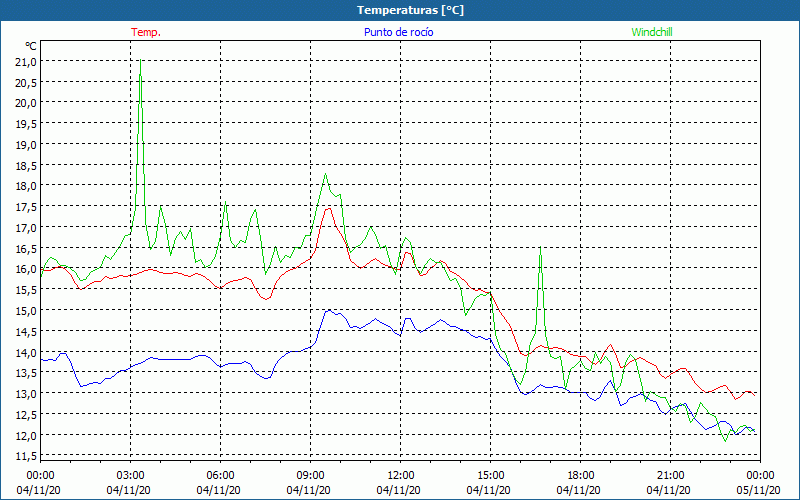Click the 15,5 y-axis value
Image resolution: width=800 pixels, height=500 pixels.
[x=26, y=289]
